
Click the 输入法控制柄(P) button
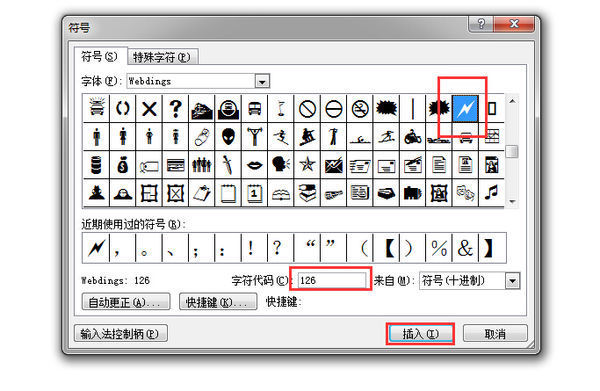tap(120, 334)
